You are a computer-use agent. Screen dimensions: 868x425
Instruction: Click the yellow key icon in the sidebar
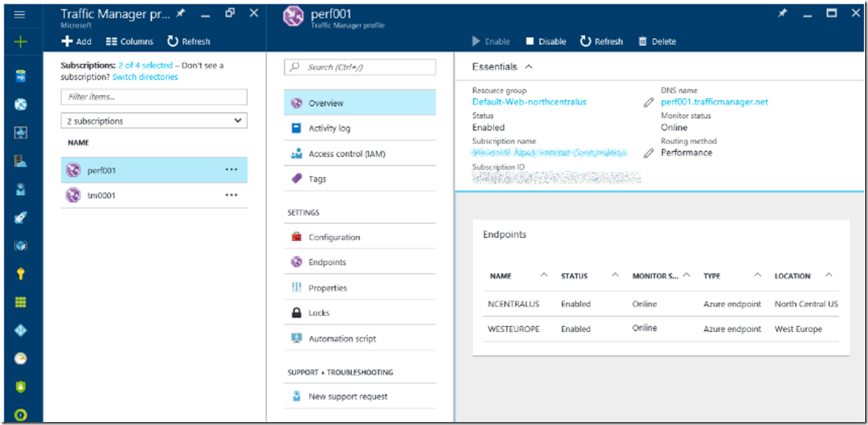[x=20, y=274]
